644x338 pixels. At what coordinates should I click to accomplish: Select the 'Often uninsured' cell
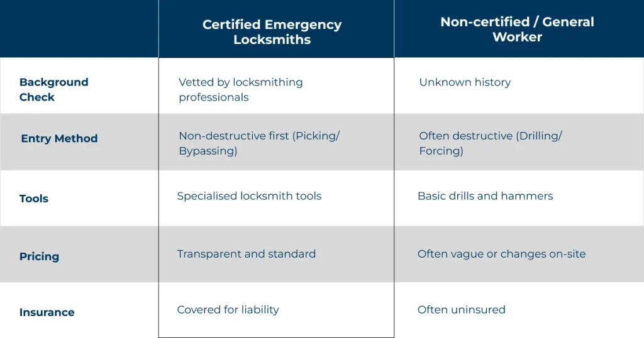pos(461,310)
